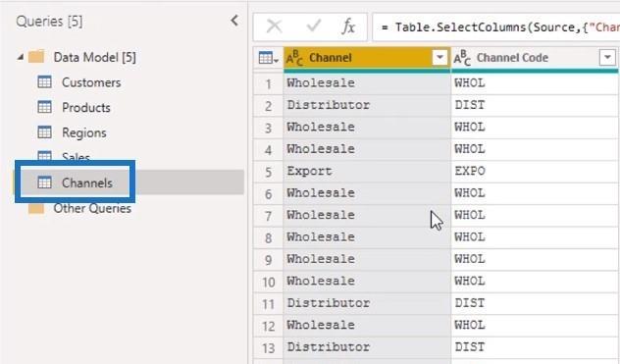Click the Wholesale cell in row 10

pyautogui.click(x=367, y=282)
